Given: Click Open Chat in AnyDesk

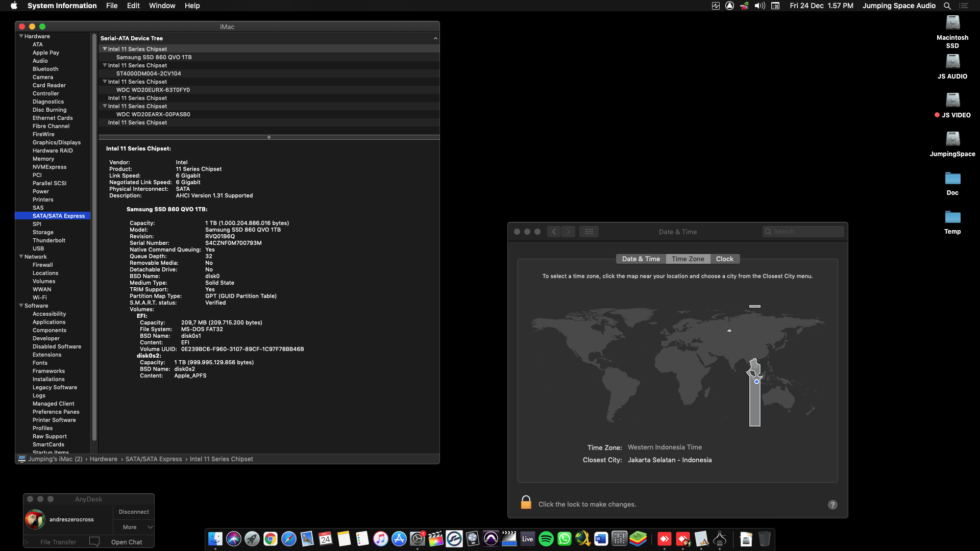Looking at the screenshot, I should click(x=127, y=542).
